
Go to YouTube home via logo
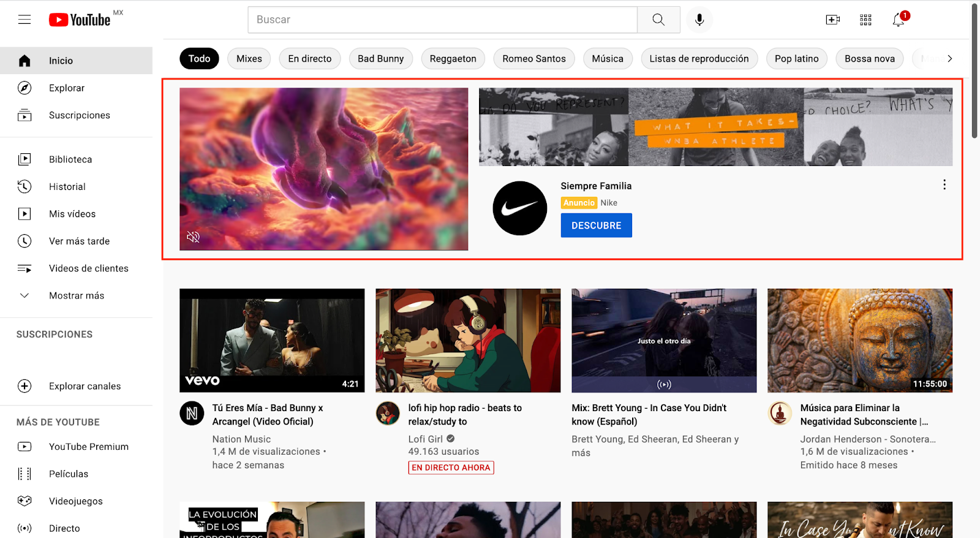(80, 20)
